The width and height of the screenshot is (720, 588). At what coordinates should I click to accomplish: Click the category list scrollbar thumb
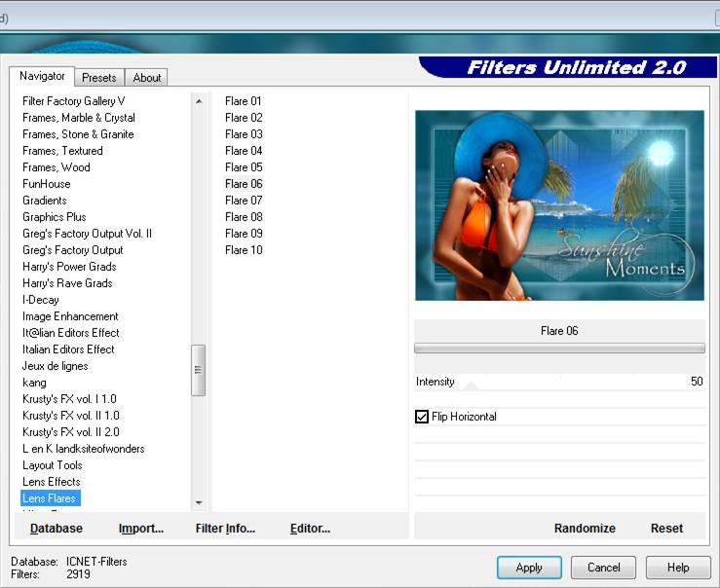(199, 370)
